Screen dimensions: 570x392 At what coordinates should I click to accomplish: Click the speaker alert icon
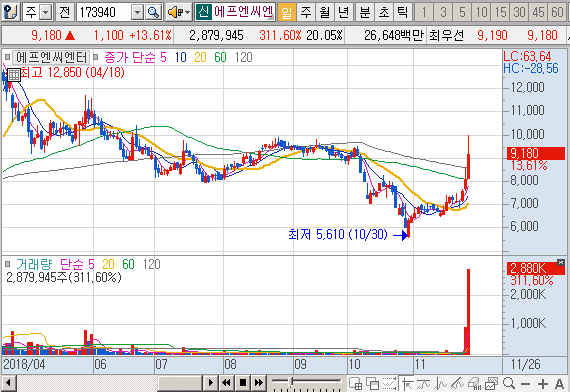175,13
